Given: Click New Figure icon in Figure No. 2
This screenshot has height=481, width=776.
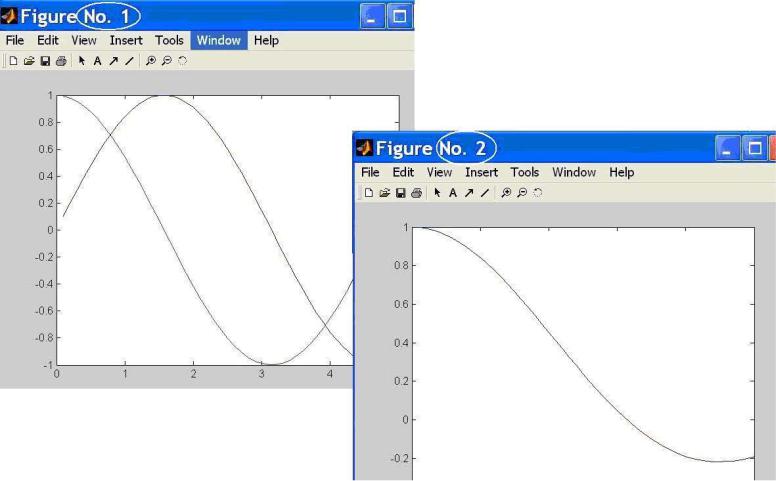Looking at the screenshot, I should pyautogui.click(x=369, y=193).
